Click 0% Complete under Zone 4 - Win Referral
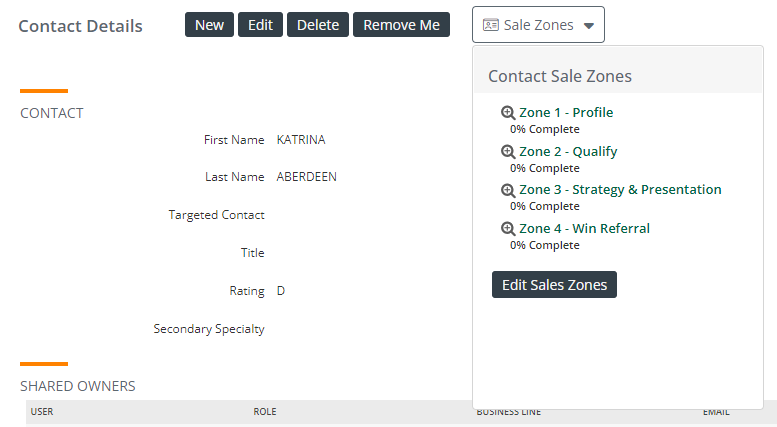 click(x=545, y=245)
